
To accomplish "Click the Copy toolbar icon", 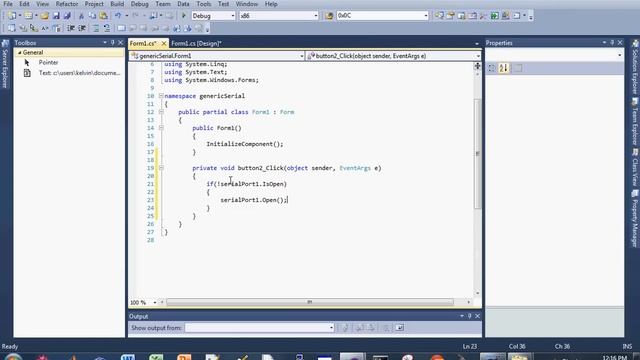I will click(x=92, y=16).
